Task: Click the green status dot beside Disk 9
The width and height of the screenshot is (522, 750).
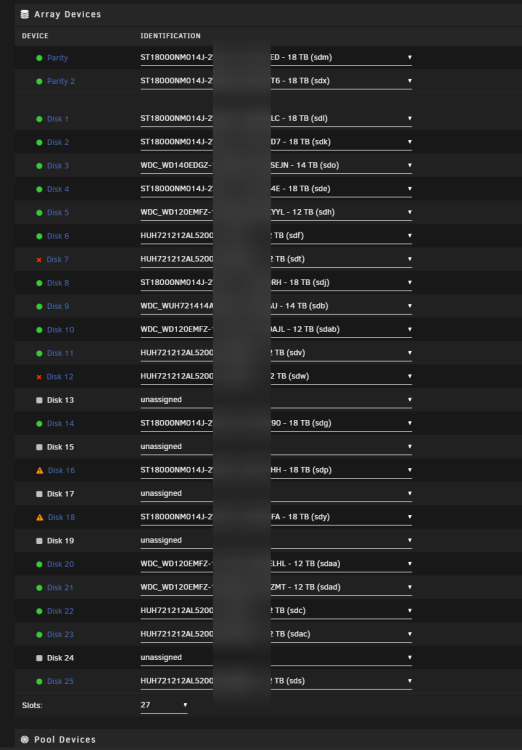Action: (39, 307)
